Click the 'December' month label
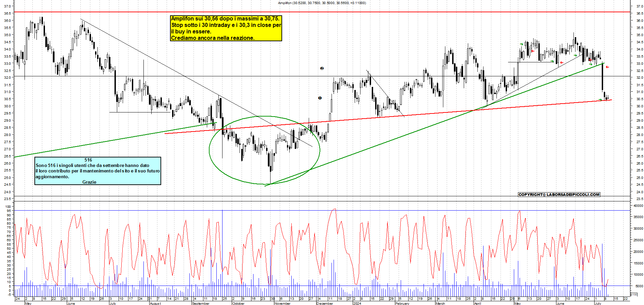Screen dimensions: 644x305 point(325,303)
